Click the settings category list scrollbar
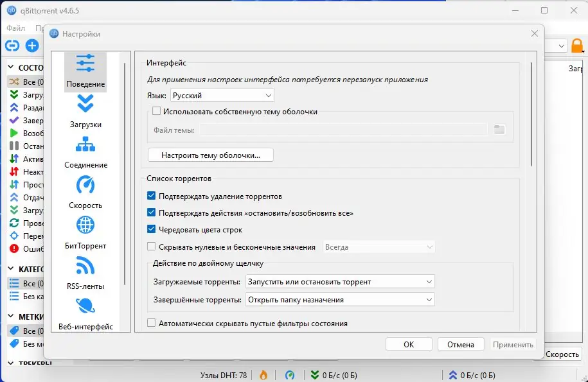Image resolution: width=588 pixels, height=382 pixels. tap(125, 174)
